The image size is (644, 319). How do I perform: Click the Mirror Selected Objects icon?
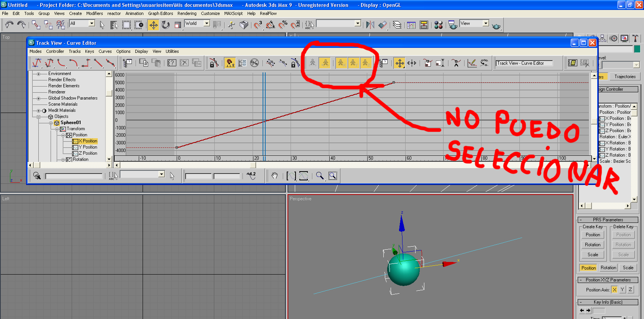[370, 25]
